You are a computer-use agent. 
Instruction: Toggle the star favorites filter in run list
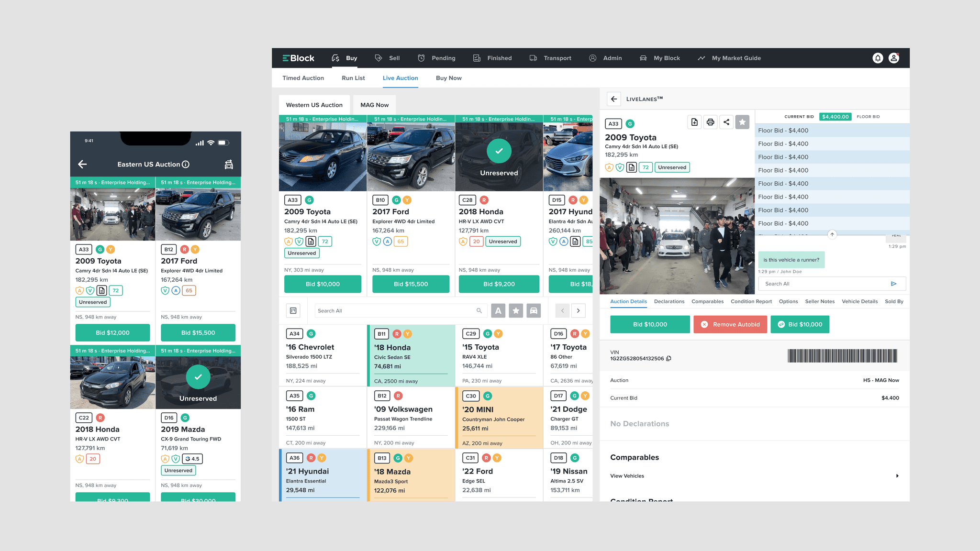tap(516, 311)
